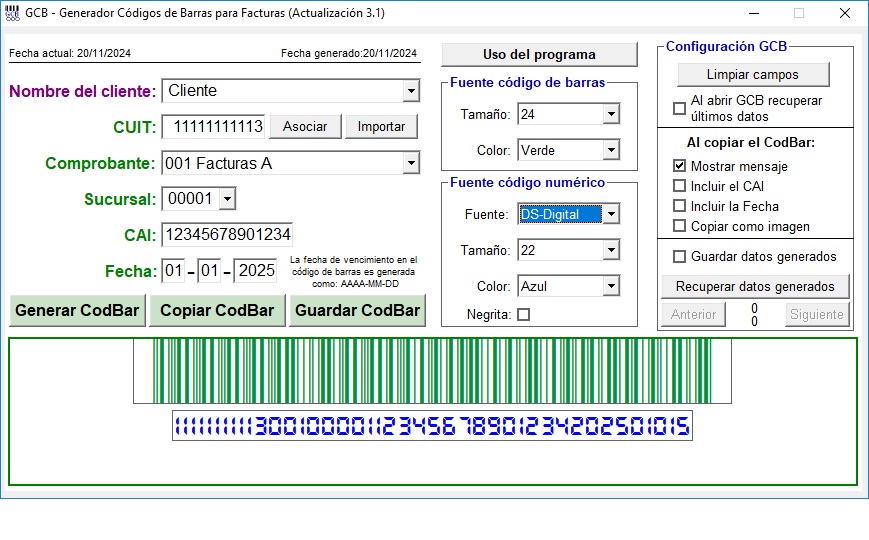Expand the Nombre del cliente dropdown
The width and height of the screenshot is (869, 540).
[x=410, y=91]
